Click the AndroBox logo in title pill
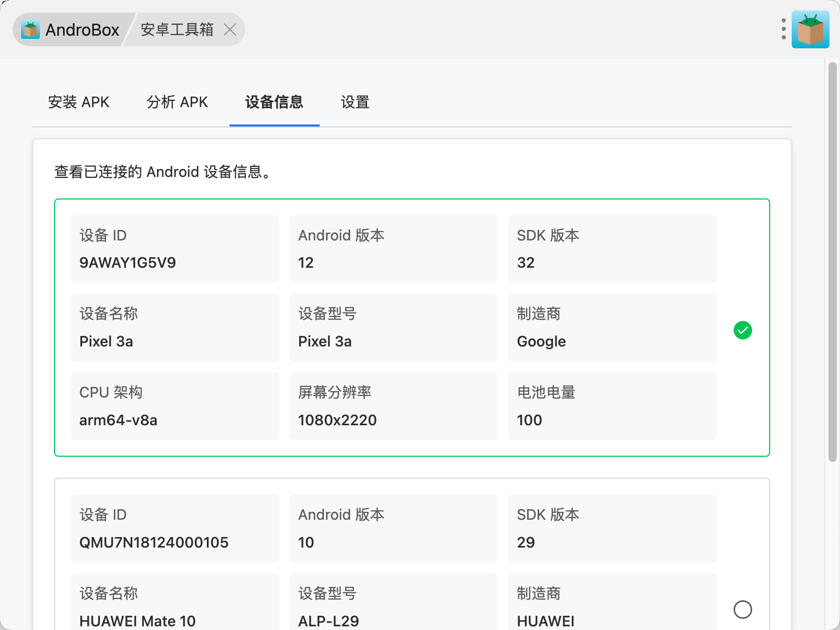840x630 pixels. [30, 29]
